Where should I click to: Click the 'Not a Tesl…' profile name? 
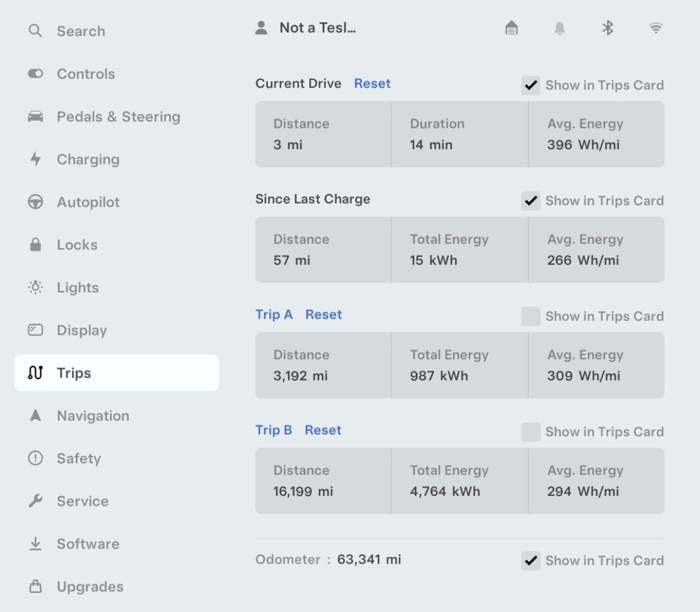pyautogui.click(x=318, y=27)
